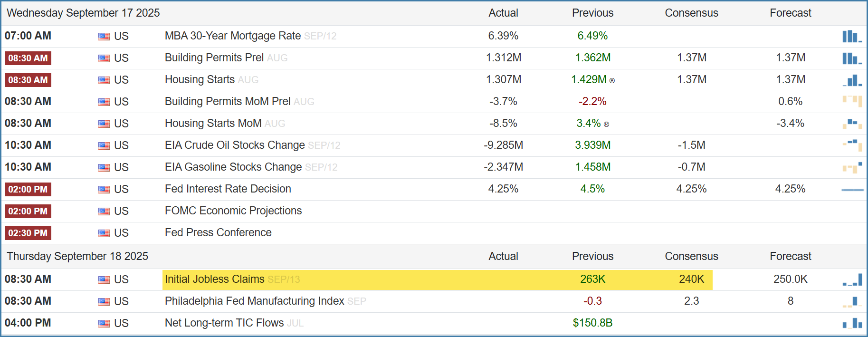View Net Long-term TIC Flows chart icon
The image size is (868, 337).
click(852, 323)
